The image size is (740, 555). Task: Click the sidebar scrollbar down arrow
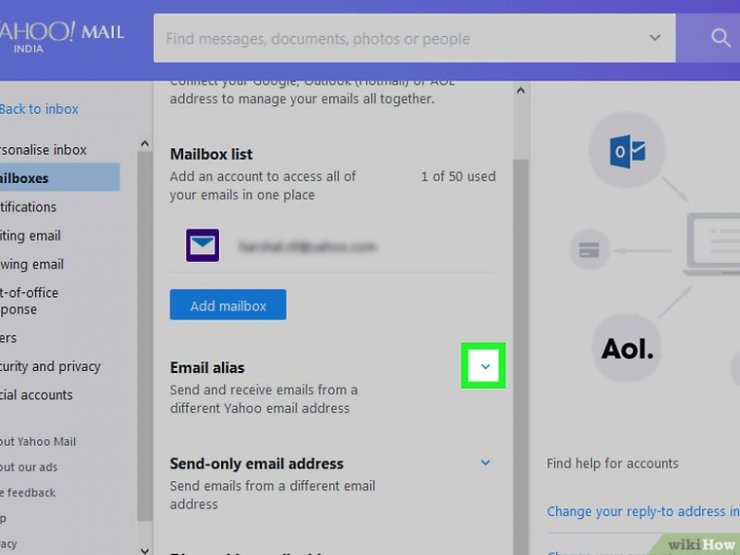click(145, 550)
